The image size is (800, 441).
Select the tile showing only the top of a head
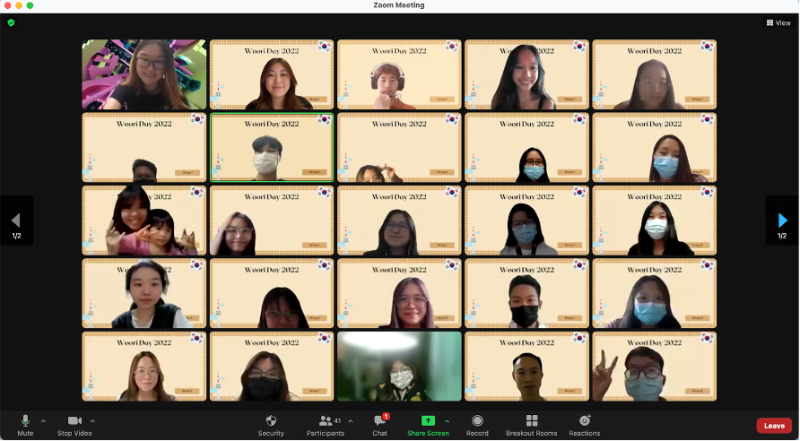pyautogui.click(x=144, y=148)
